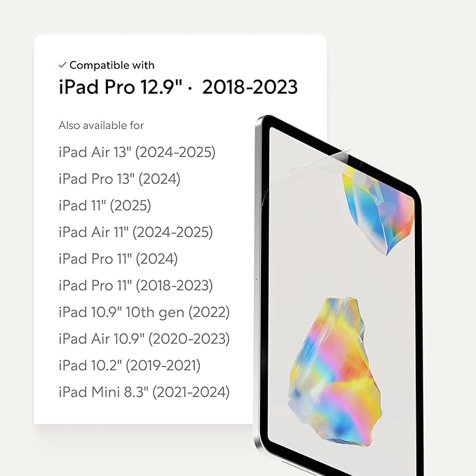Choose iPad Air 11" (2024-2025)
The height and width of the screenshot is (476, 476).
click(x=135, y=232)
